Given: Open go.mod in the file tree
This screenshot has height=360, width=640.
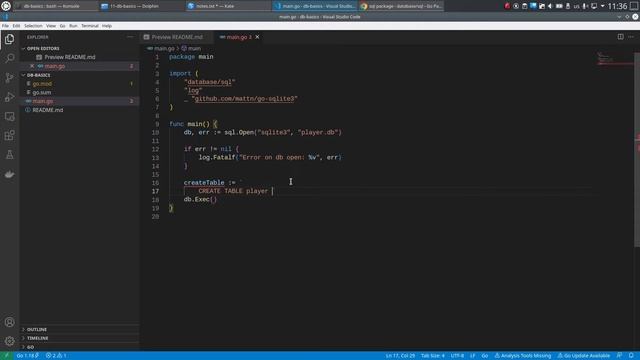Looking at the screenshot, I should click(80, 84).
